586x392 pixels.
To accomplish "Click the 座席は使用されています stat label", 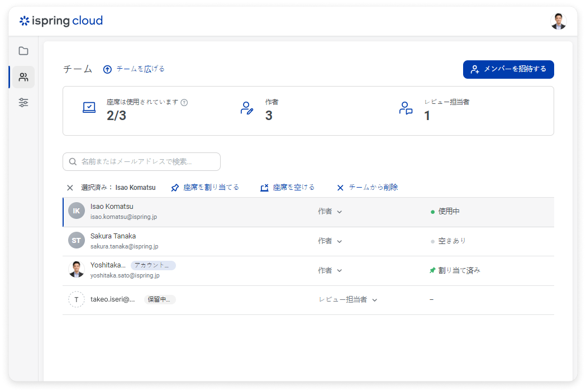I will click(142, 102).
